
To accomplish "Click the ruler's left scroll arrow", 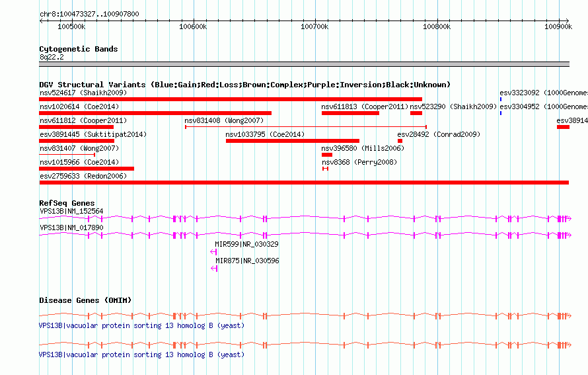I will 41,21.
